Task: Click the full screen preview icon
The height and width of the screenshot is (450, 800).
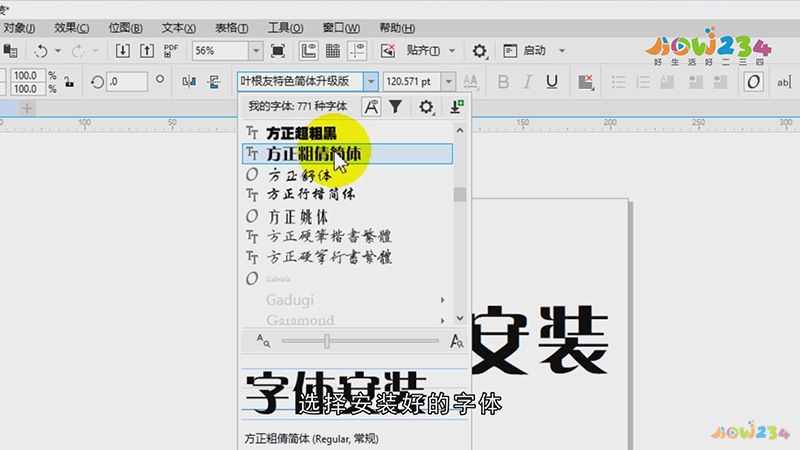Action: 278,51
